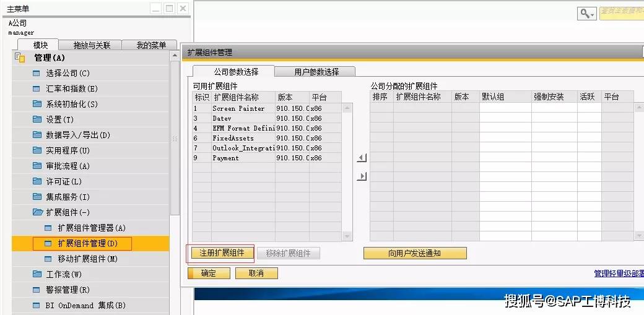Switch to the 我的菜单 tab
The image size is (644, 315).
click(x=150, y=45)
